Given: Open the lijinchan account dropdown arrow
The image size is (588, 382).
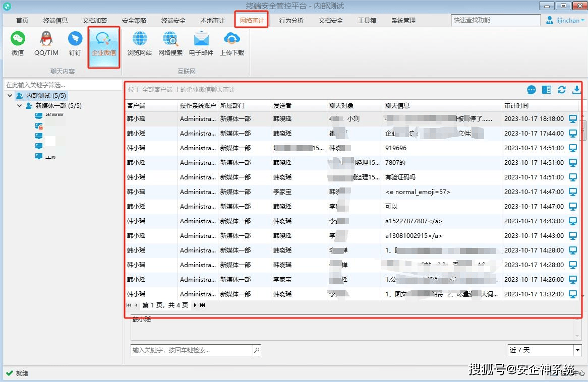Looking at the screenshot, I should coord(583,20).
